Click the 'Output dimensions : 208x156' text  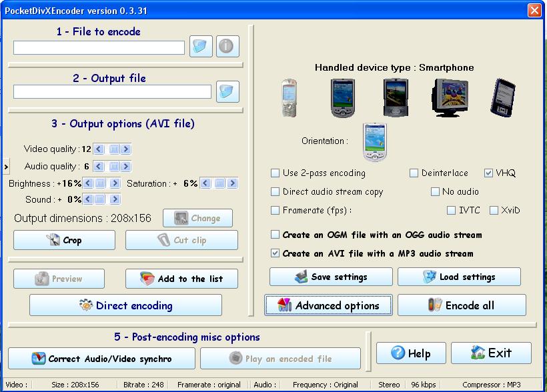[82, 218]
